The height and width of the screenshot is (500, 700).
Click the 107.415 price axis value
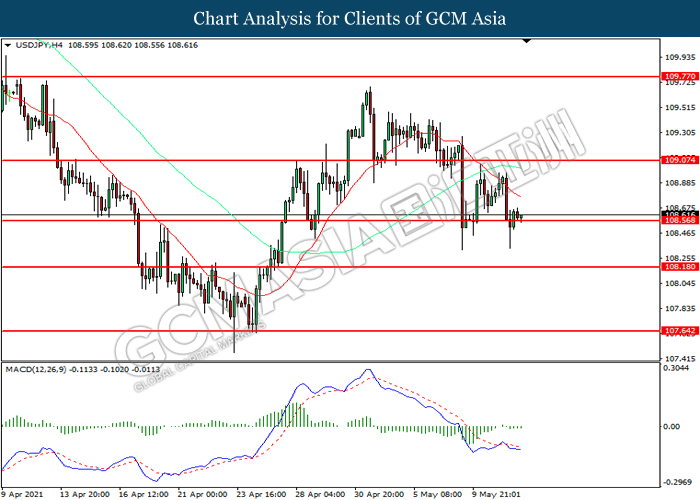[x=680, y=358]
